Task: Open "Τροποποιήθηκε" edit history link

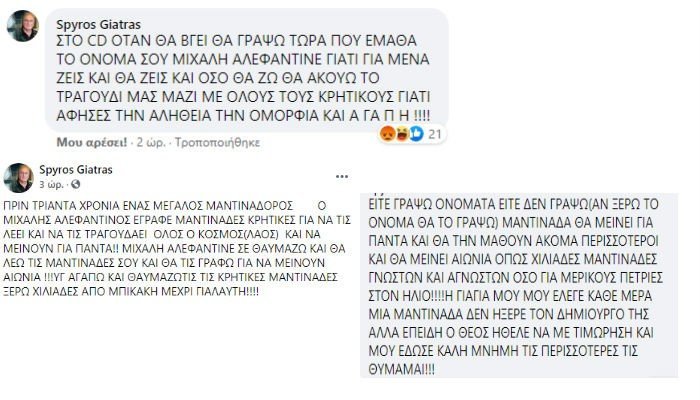Action: (x=217, y=142)
